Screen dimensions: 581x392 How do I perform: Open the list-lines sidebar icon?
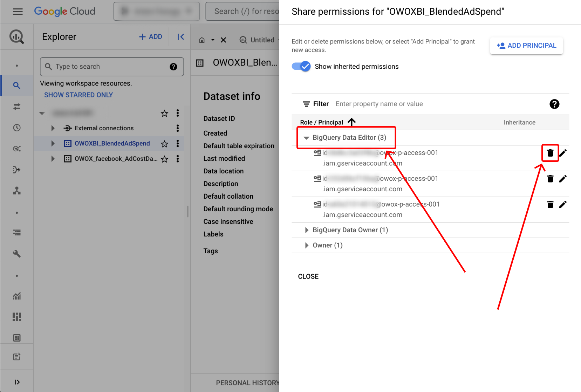[16, 233]
